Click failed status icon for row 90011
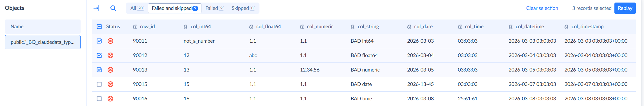Screen dimensions: 644x106 pos(110,41)
